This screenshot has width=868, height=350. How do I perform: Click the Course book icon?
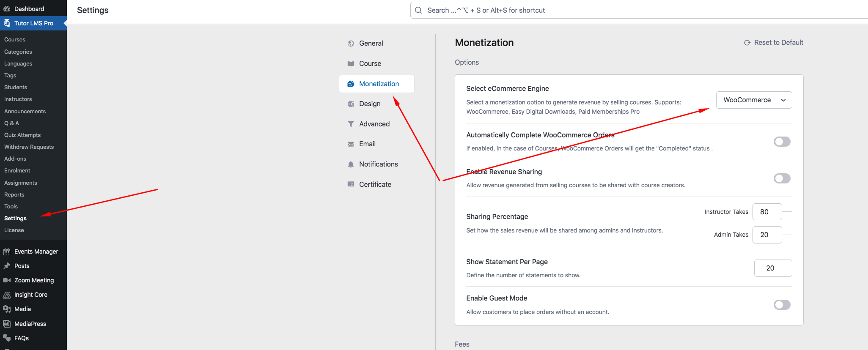pyautogui.click(x=351, y=64)
